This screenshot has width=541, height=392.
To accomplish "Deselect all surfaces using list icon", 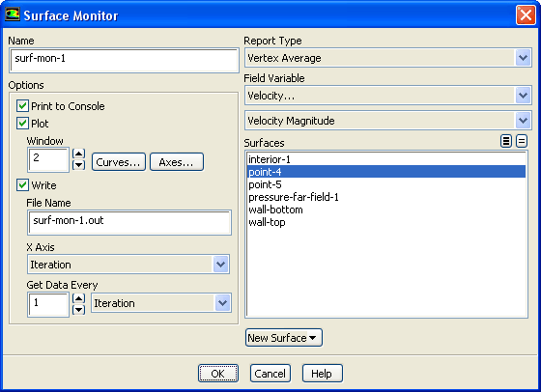I will [522, 141].
